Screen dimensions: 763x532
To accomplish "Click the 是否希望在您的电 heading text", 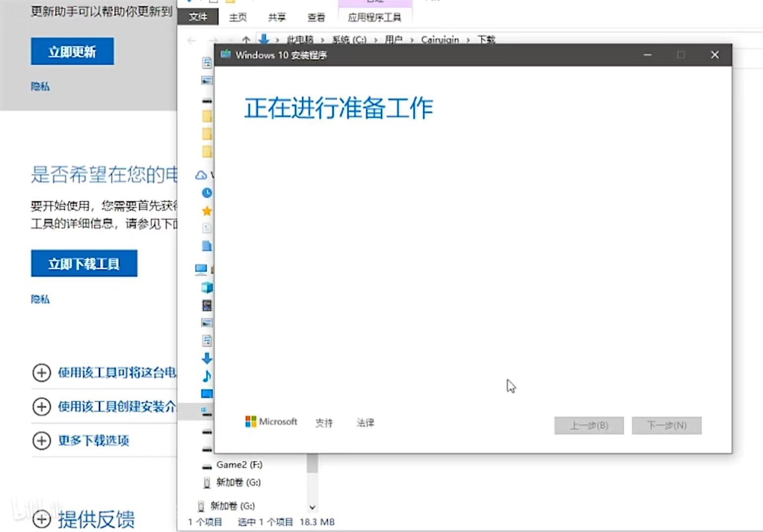I will click(x=104, y=174).
